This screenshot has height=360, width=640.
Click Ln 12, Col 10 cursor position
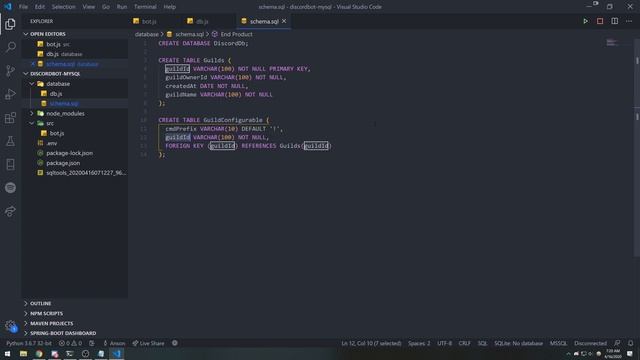(371, 343)
